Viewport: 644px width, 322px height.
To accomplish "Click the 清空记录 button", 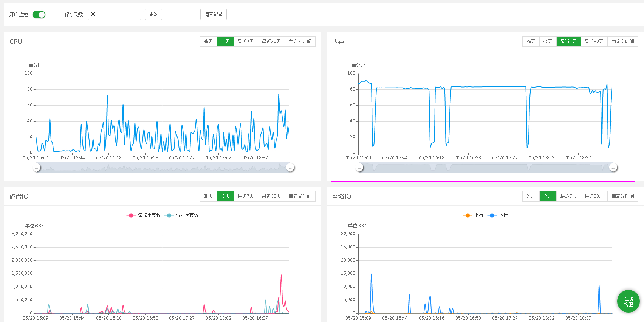I will coord(214,14).
